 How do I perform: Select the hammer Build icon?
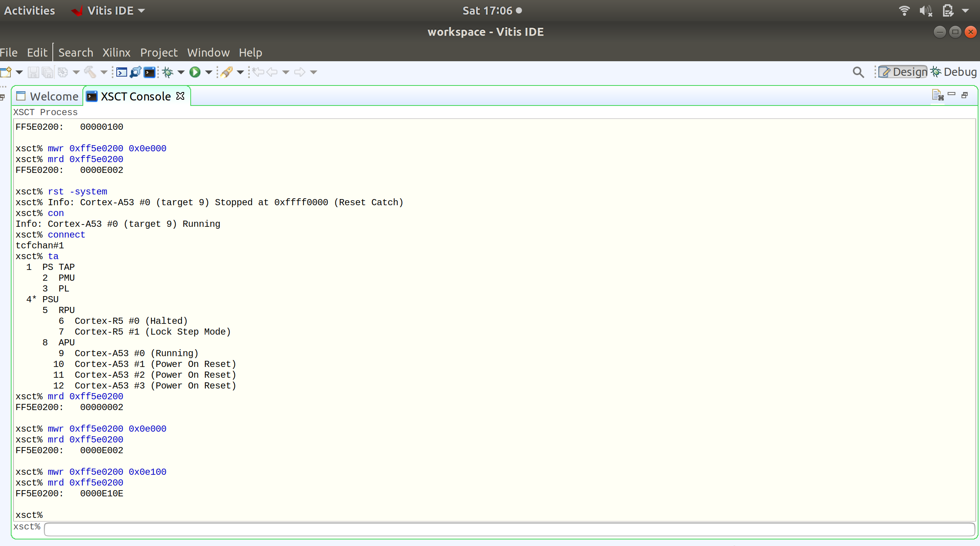90,72
